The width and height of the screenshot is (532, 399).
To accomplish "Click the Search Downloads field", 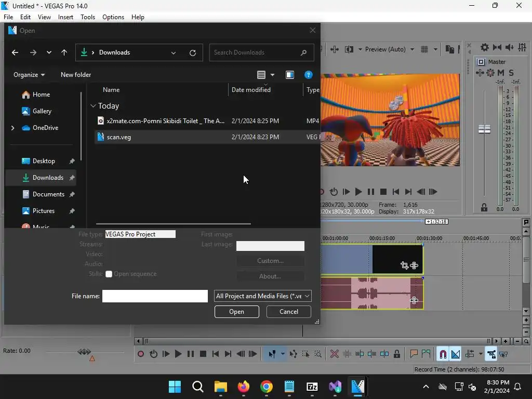I will (x=262, y=52).
